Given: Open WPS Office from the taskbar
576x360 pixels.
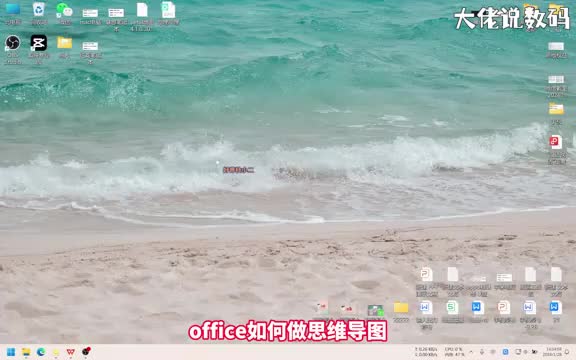Looking at the screenshot, I should (x=71, y=352).
